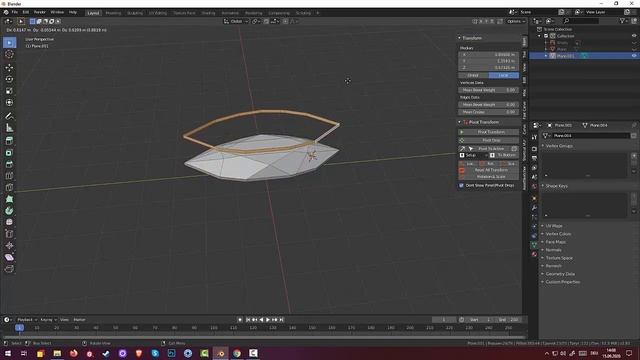The width and height of the screenshot is (640, 360).
Task: Toggle snapping magnet in header
Action: coord(266,21)
